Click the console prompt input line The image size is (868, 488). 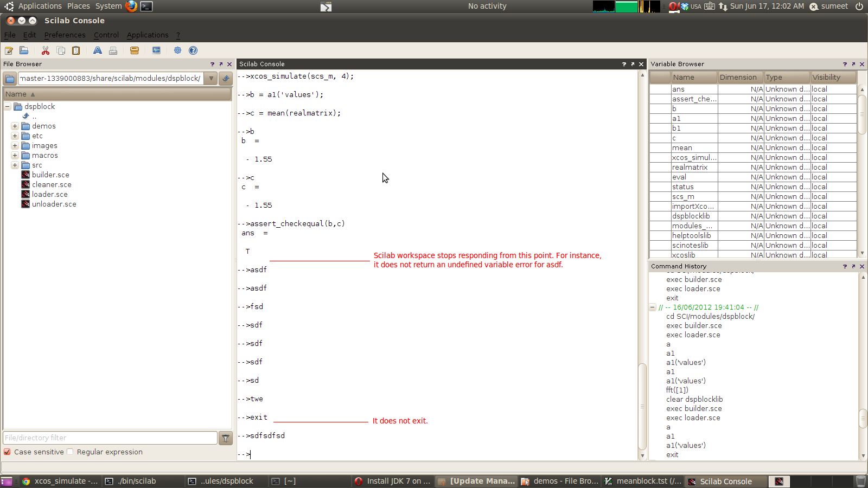tap(437, 454)
